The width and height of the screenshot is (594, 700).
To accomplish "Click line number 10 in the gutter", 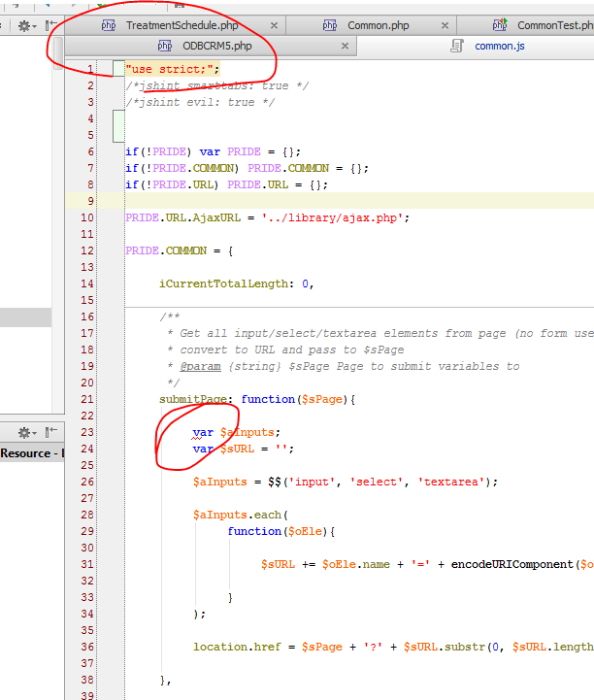I will 87,217.
